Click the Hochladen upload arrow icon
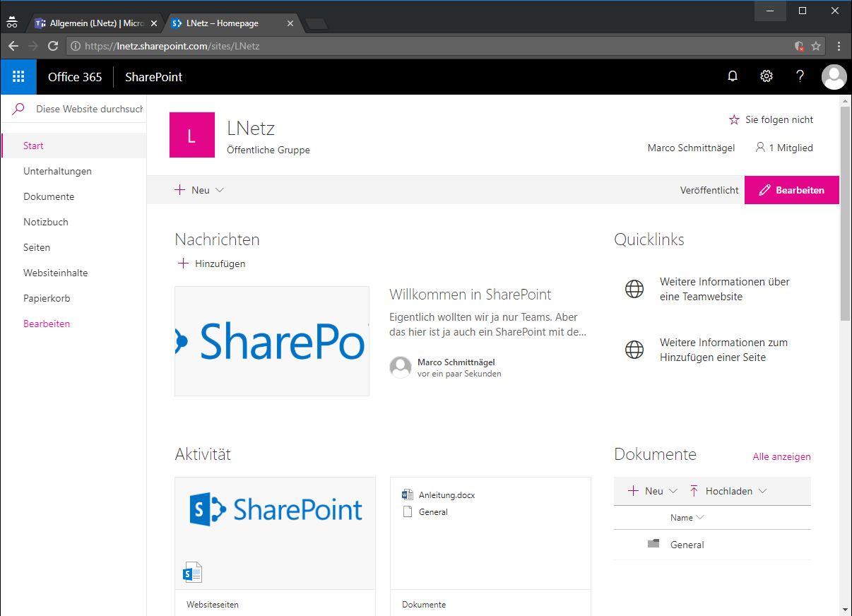Screen dimensions: 852x616 (x=694, y=491)
